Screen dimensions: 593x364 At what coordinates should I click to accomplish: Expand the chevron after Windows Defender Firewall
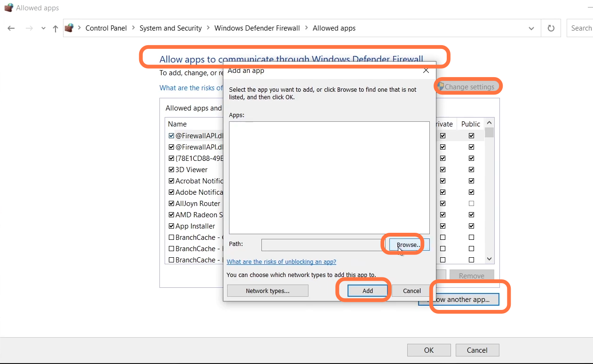(307, 28)
